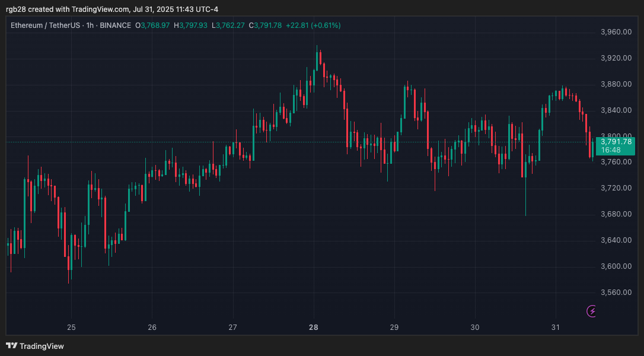Image resolution: width=644 pixels, height=356 pixels.
Task: Click the TradingView logo in the bottom corner
Action: point(36,346)
